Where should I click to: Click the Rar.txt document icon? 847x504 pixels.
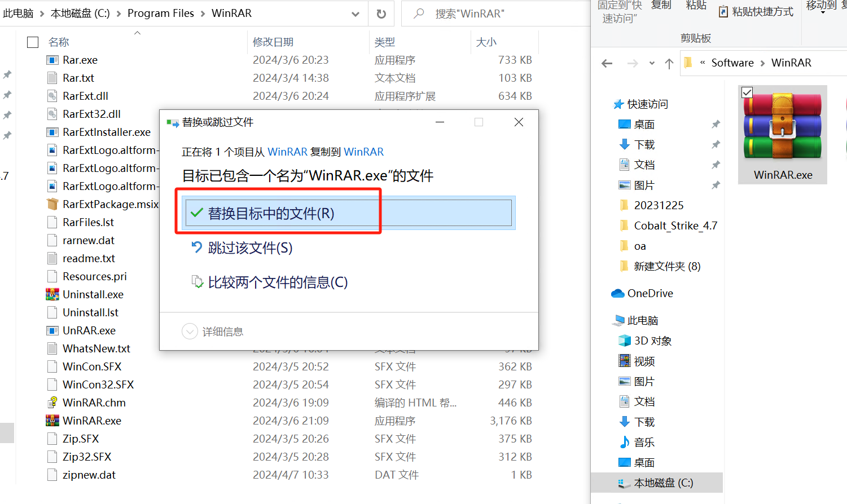[52, 78]
